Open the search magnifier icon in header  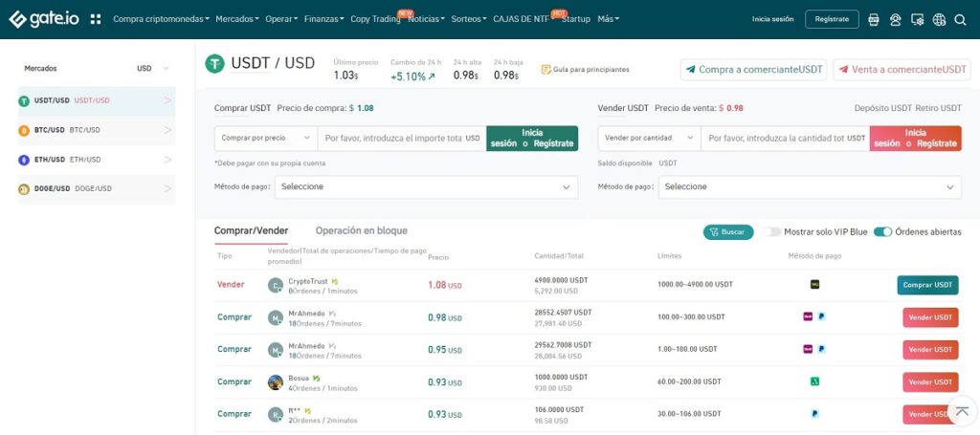click(x=960, y=20)
